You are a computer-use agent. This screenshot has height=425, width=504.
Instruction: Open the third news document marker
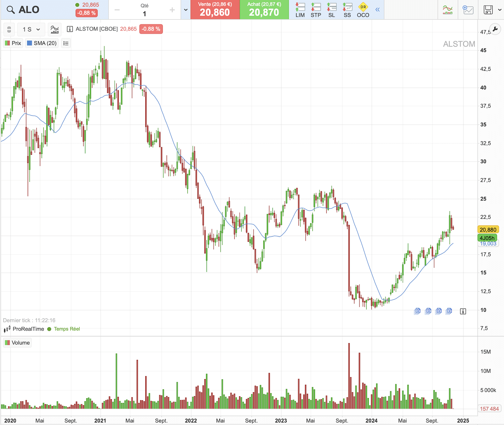(438, 311)
